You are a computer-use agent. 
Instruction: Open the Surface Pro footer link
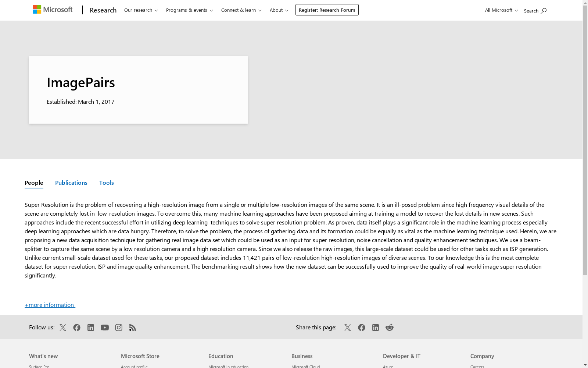pyautogui.click(x=39, y=366)
